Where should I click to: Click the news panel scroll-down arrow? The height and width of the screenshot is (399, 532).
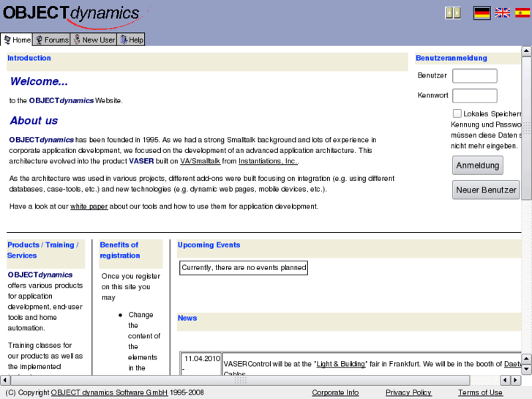coord(526,369)
